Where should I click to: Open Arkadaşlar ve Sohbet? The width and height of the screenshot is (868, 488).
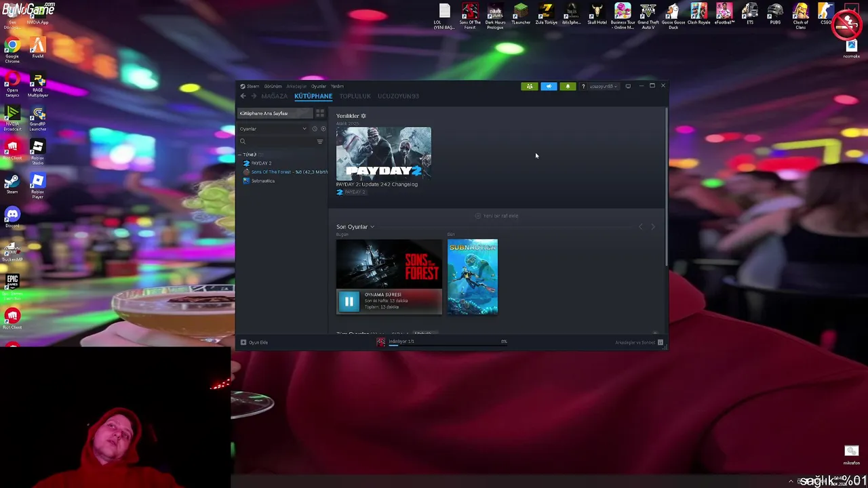coord(639,342)
